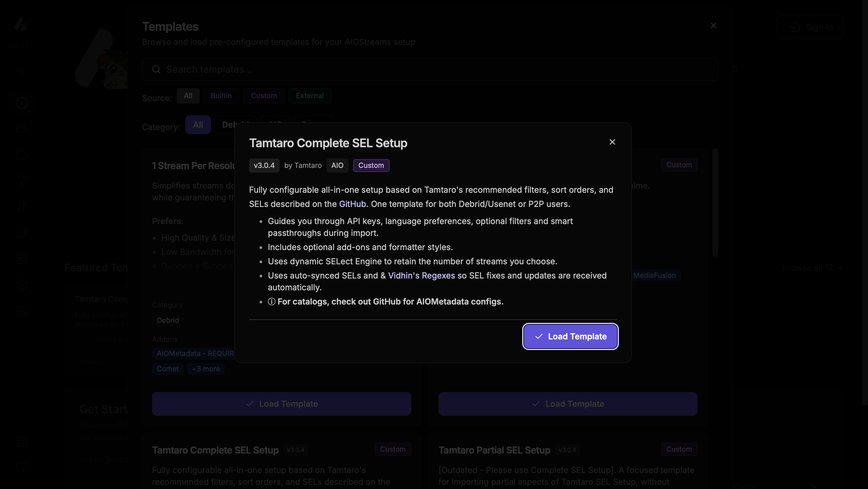Expand the '+3 more' addons tag
This screenshot has width=868, height=489.
206,369
